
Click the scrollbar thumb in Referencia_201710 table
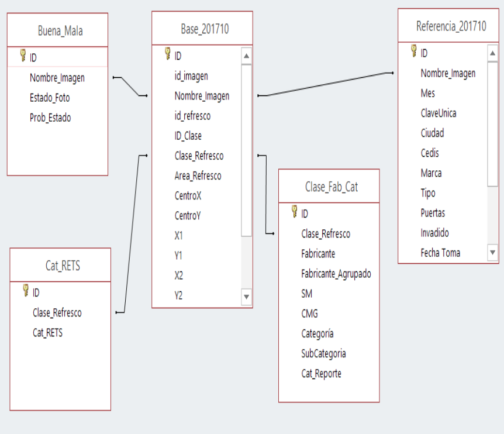tap(492, 125)
